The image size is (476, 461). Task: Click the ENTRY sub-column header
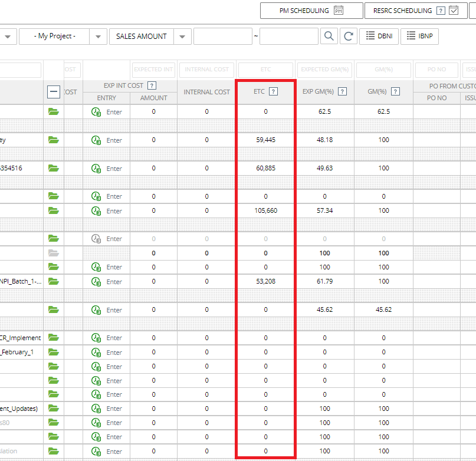(107, 98)
